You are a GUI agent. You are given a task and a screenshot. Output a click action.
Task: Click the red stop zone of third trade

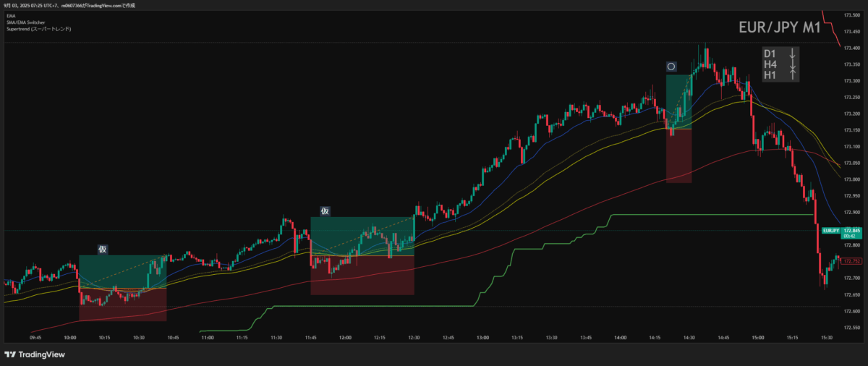coord(678,156)
